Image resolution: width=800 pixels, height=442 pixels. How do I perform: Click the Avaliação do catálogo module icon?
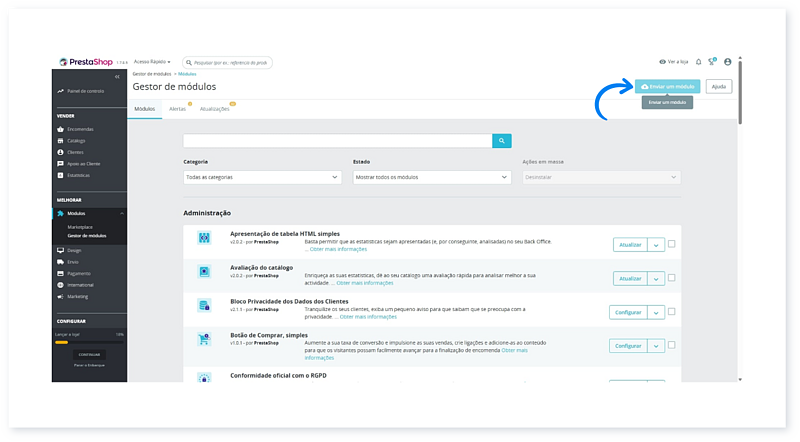coord(204,271)
